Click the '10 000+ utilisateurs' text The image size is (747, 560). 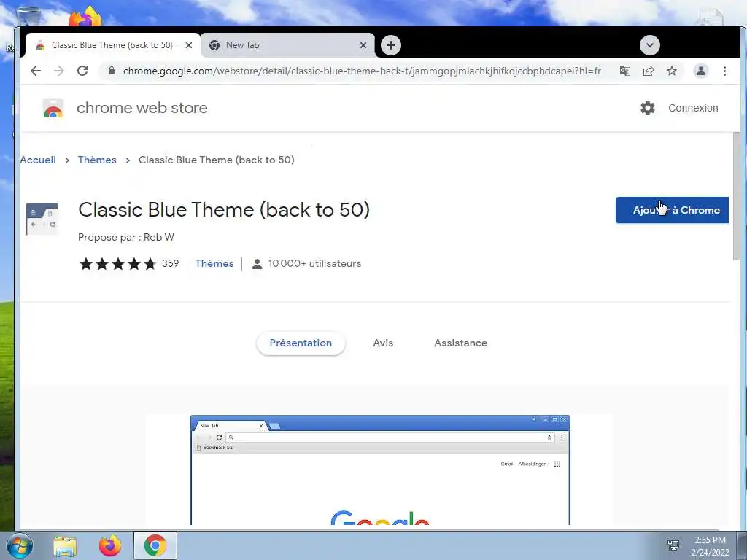pyautogui.click(x=314, y=264)
